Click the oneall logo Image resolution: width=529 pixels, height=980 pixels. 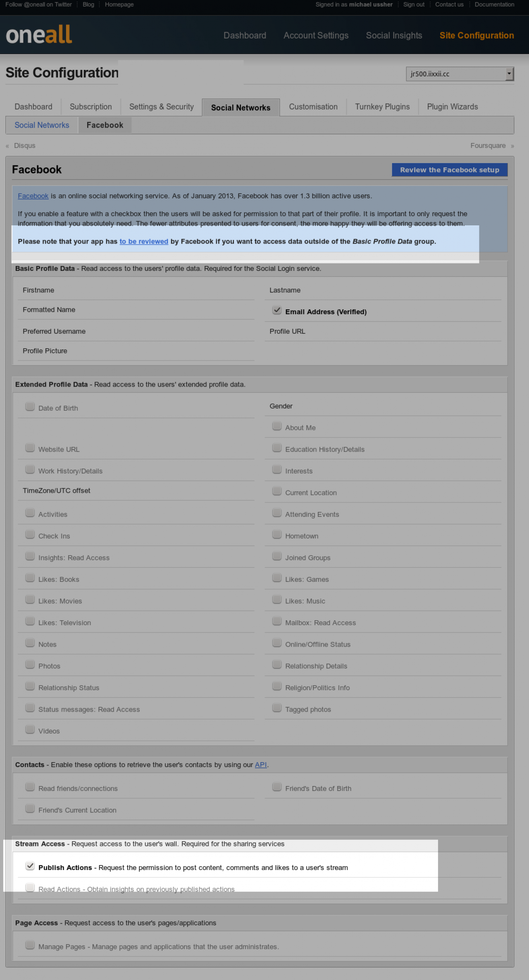(x=39, y=35)
